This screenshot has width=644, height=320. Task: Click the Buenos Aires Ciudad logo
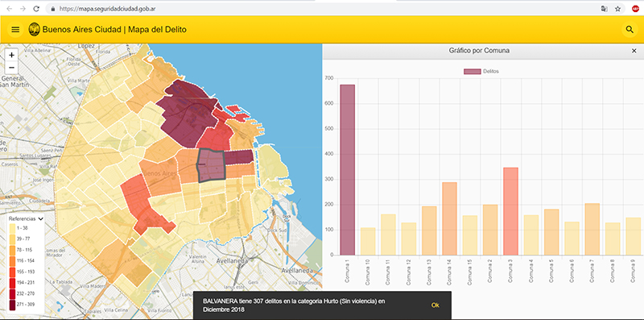(x=34, y=29)
